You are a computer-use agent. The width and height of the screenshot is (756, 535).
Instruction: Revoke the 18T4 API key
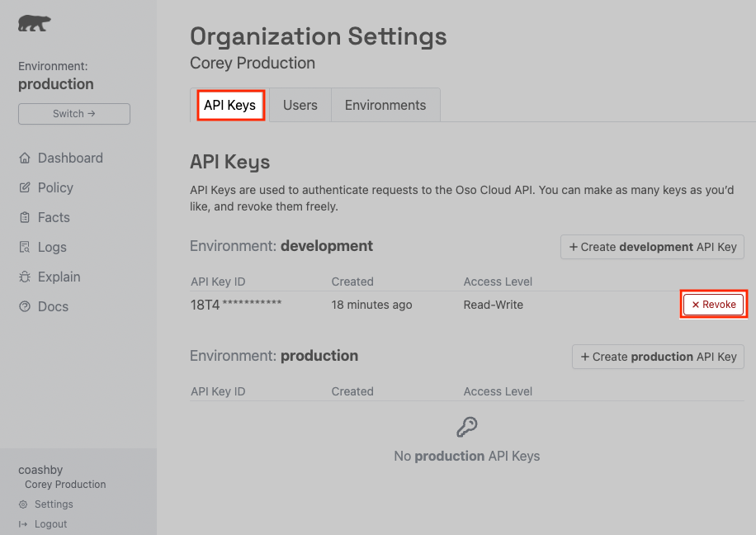[714, 305]
